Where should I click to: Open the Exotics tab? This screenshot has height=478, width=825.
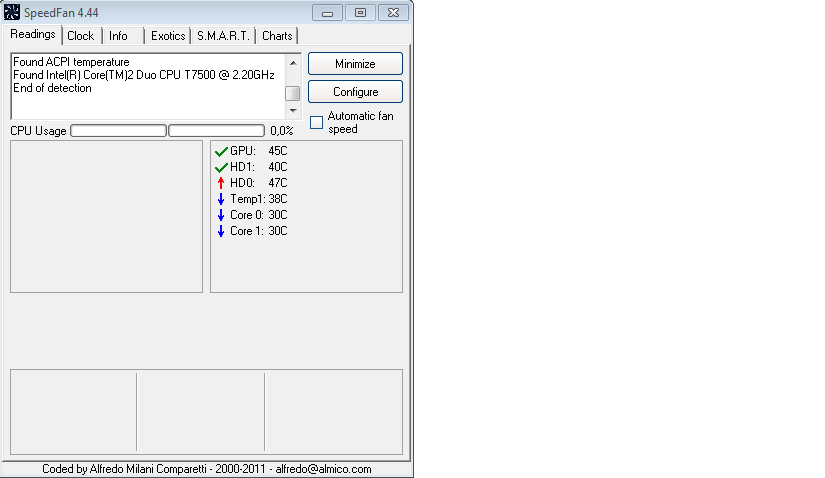pyautogui.click(x=168, y=36)
